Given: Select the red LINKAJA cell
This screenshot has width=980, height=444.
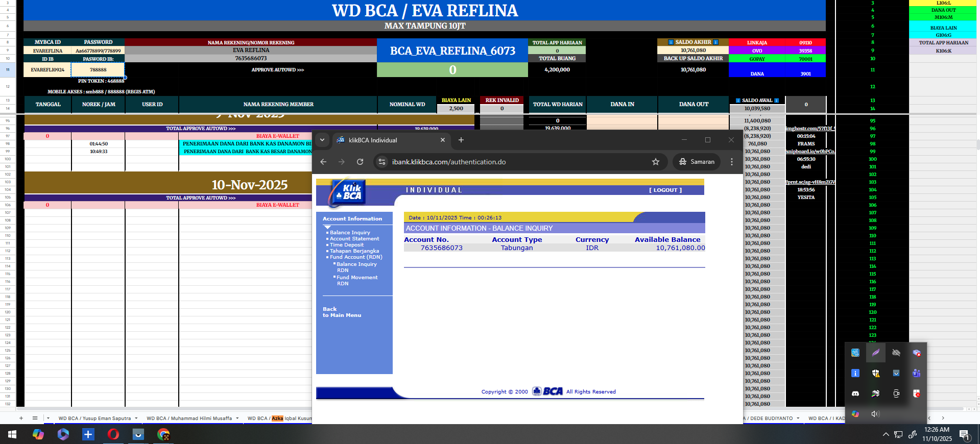Looking at the screenshot, I should coord(757,43).
